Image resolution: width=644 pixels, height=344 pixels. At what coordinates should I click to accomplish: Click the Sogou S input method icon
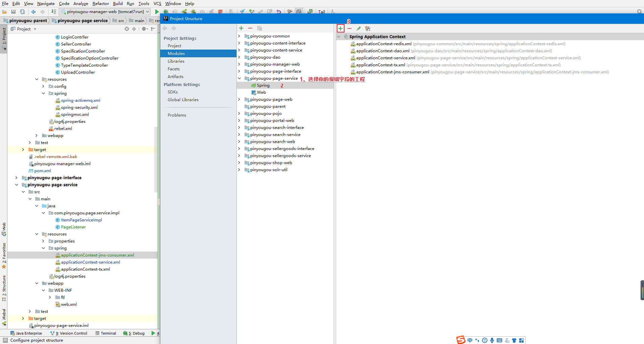click(x=461, y=340)
